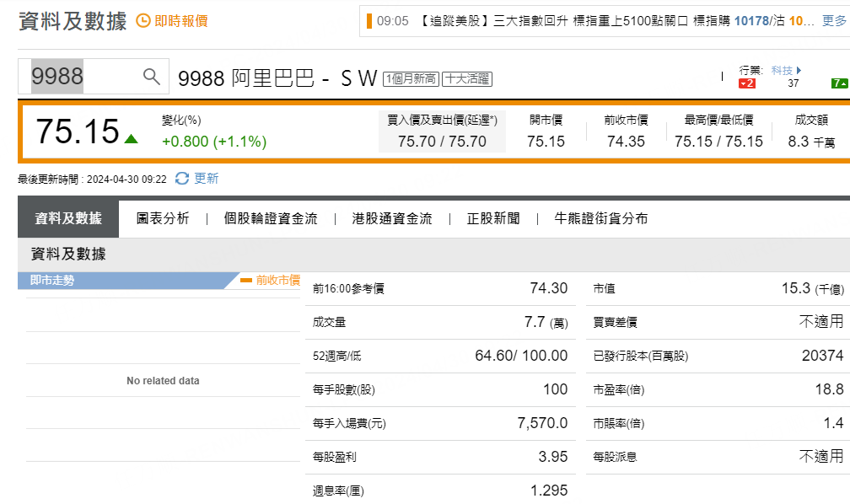Click the 前收市價 value 74.35
This screenshot has width=850, height=504.
626,142
